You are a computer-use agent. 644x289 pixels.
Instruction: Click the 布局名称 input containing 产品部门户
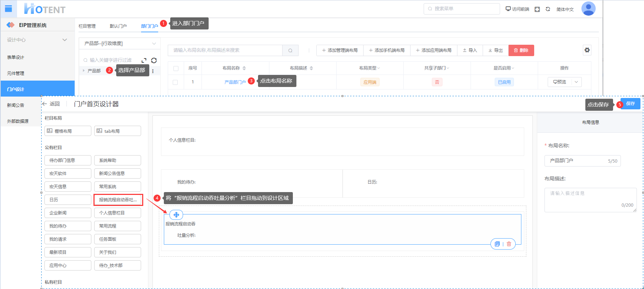tap(583, 161)
